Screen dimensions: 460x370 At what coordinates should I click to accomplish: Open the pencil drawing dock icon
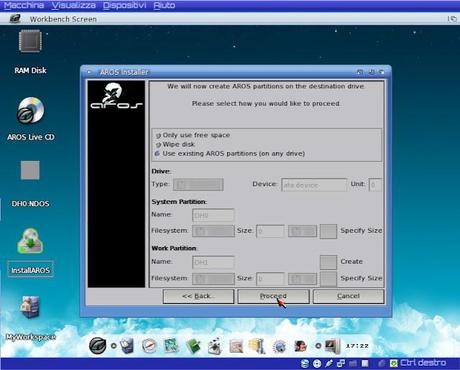(x=236, y=346)
